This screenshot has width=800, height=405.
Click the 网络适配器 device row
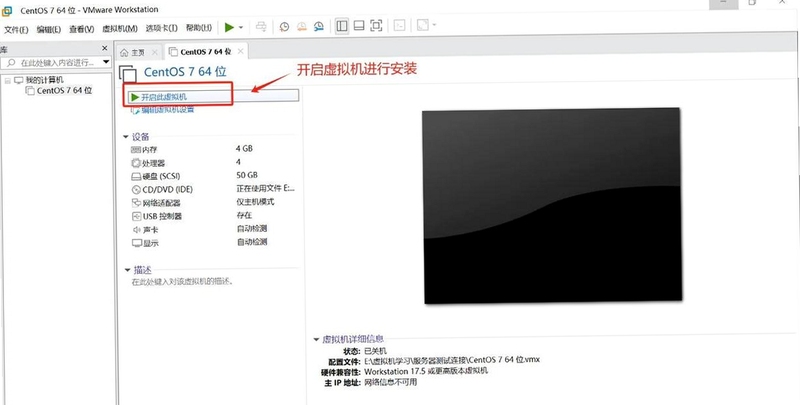[x=214, y=202]
